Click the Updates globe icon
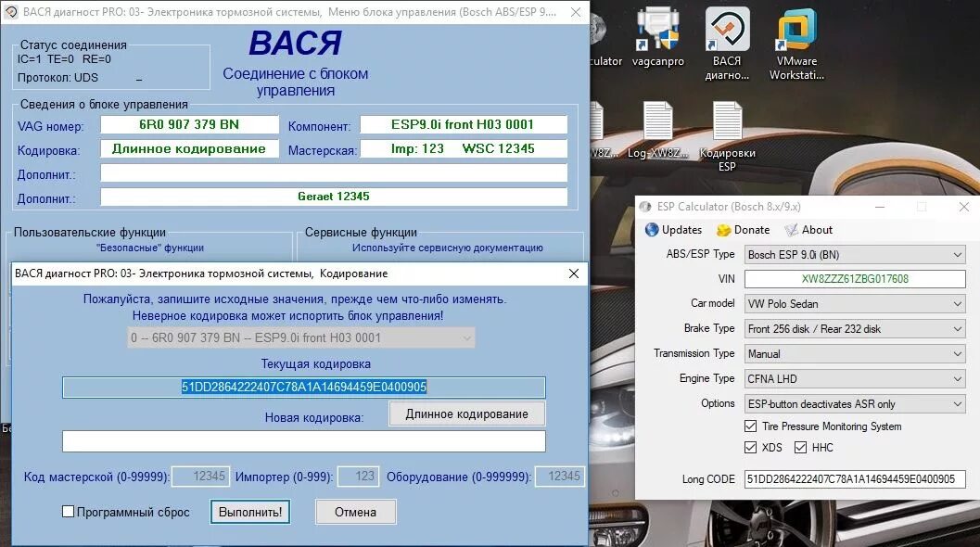The image size is (980, 547). tap(652, 229)
